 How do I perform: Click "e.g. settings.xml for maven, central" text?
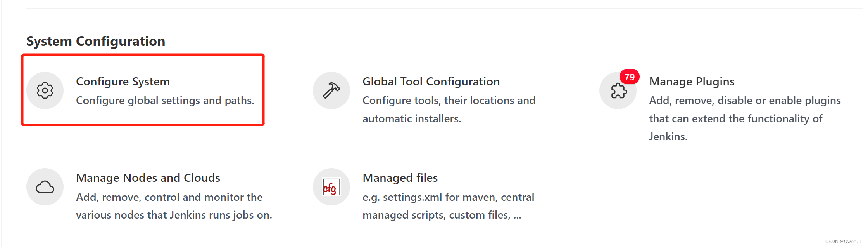tap(448, 197)
